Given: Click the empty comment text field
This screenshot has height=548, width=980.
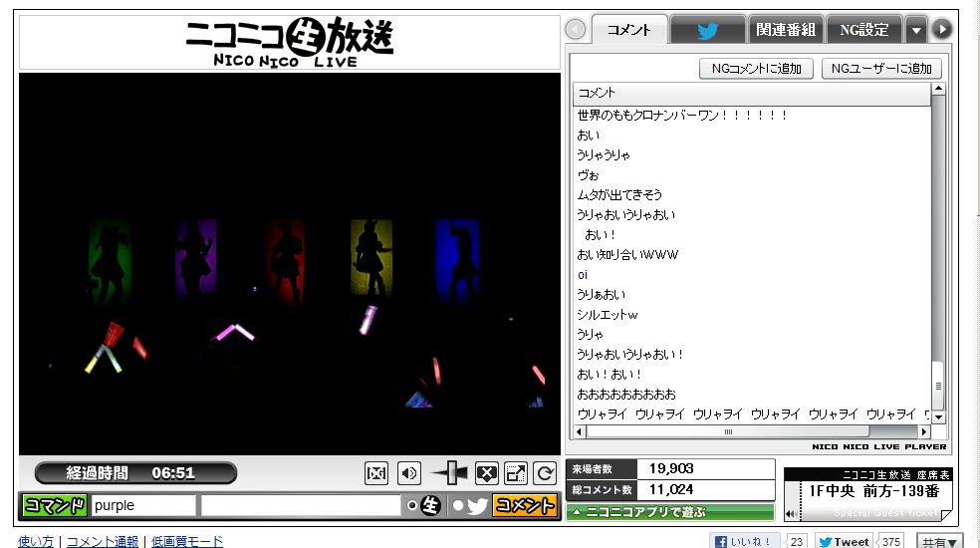Looking at the screenshot, I should pos(301,505).
